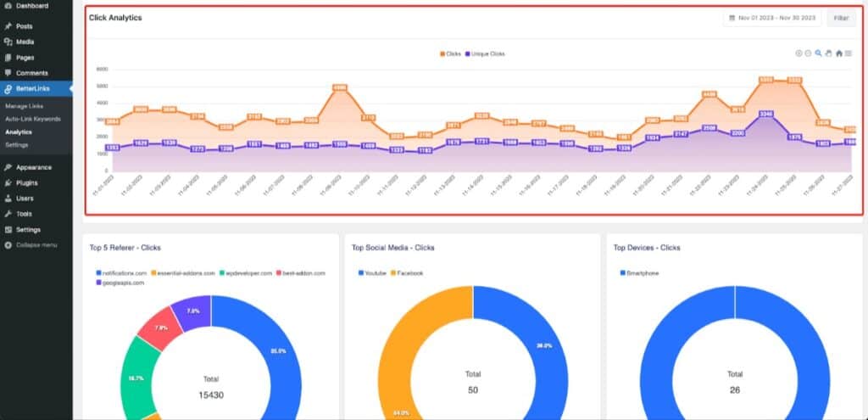Screen dimensions: 868x420
Task: Click the red referrer donut segment
Action: pos(160,330)
